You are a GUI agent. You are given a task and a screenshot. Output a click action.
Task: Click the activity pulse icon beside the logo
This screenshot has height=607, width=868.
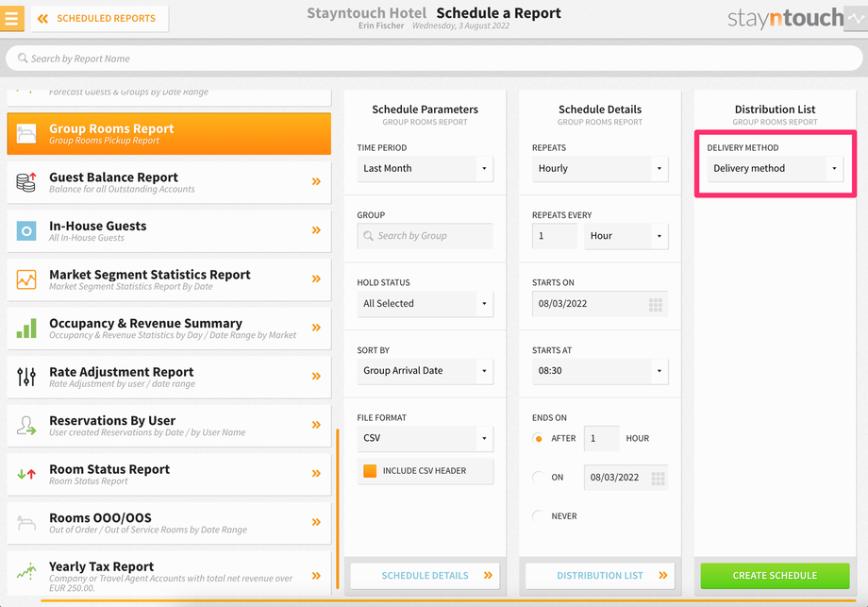pos(857,18)
